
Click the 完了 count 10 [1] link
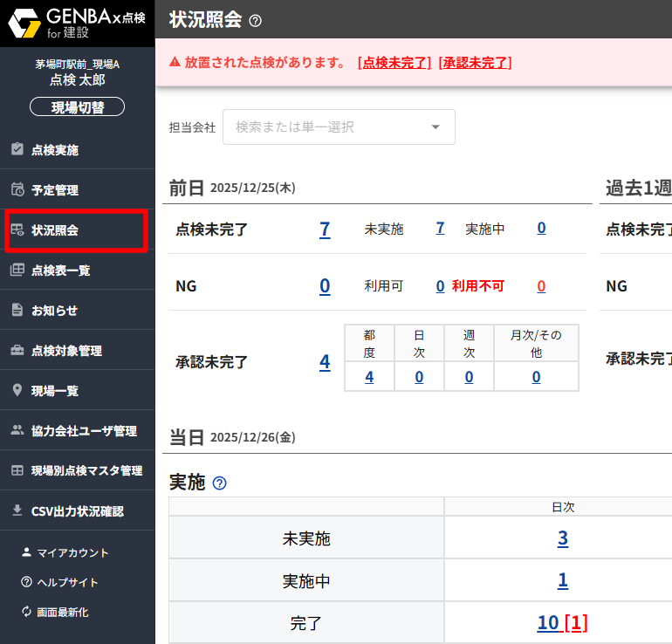coord(562,622)
